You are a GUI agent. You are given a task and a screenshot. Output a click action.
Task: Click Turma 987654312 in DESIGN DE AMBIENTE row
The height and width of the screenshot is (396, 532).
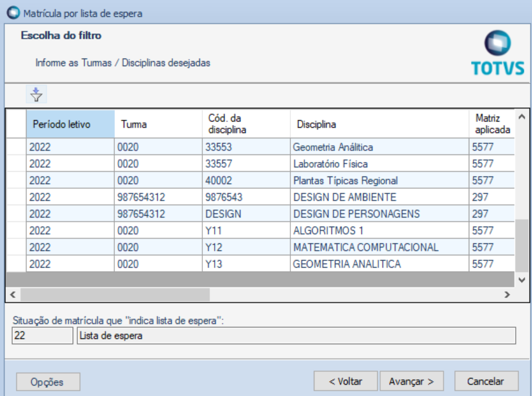(x=158, y=197)
